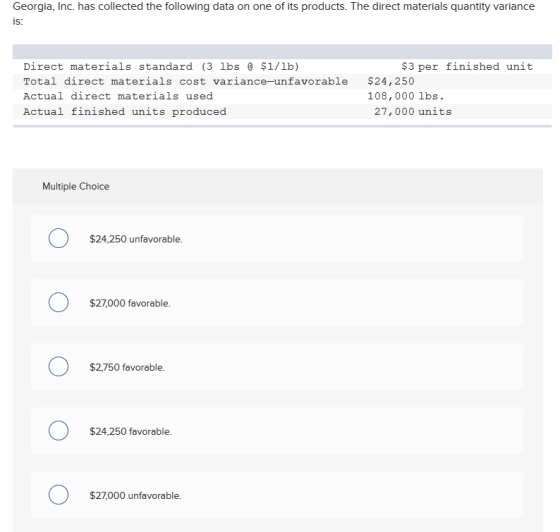Image resolution: width=560 pixels, height=532 pixels.
Task: Click the Multiple Choice heading
Action: pos(76,186)
